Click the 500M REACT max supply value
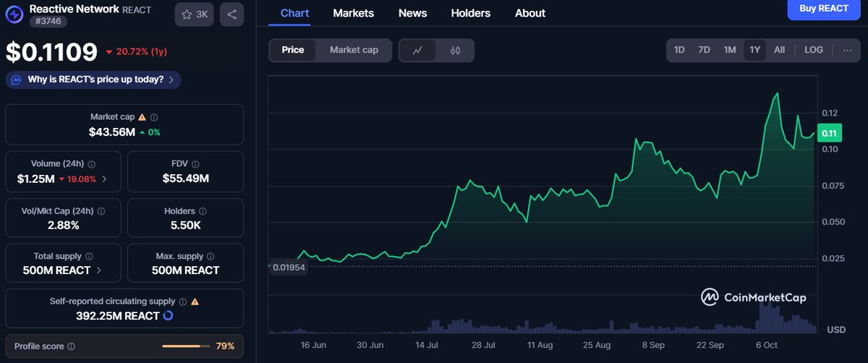 tap(185, 270)
